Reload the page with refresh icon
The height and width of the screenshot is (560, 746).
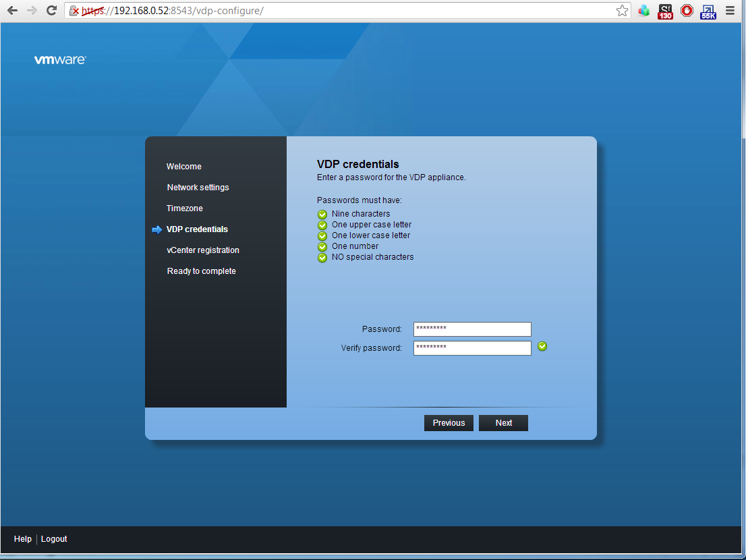51,11
